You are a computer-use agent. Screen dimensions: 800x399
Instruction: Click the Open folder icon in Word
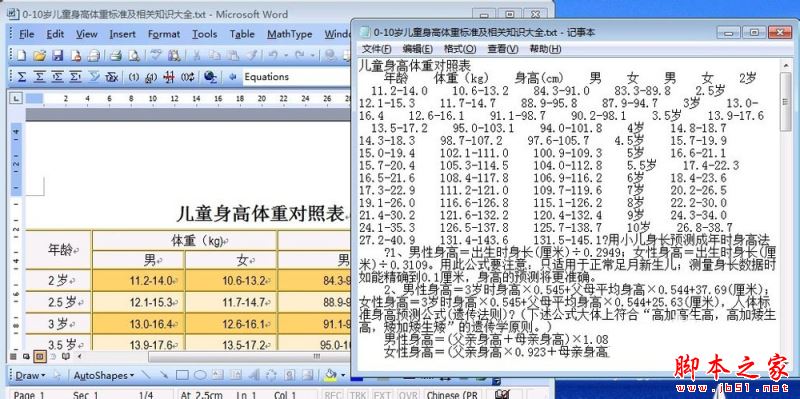(x=39, y=55)
